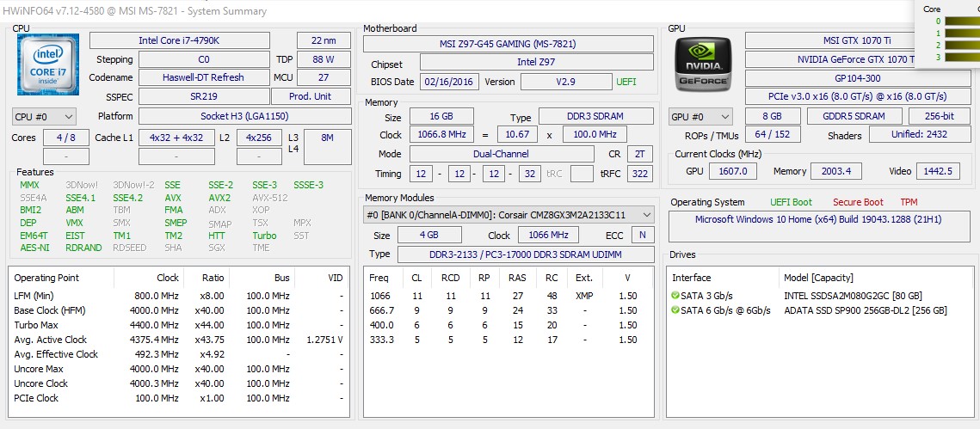Click the 22 nm process field

coord(324,40)
